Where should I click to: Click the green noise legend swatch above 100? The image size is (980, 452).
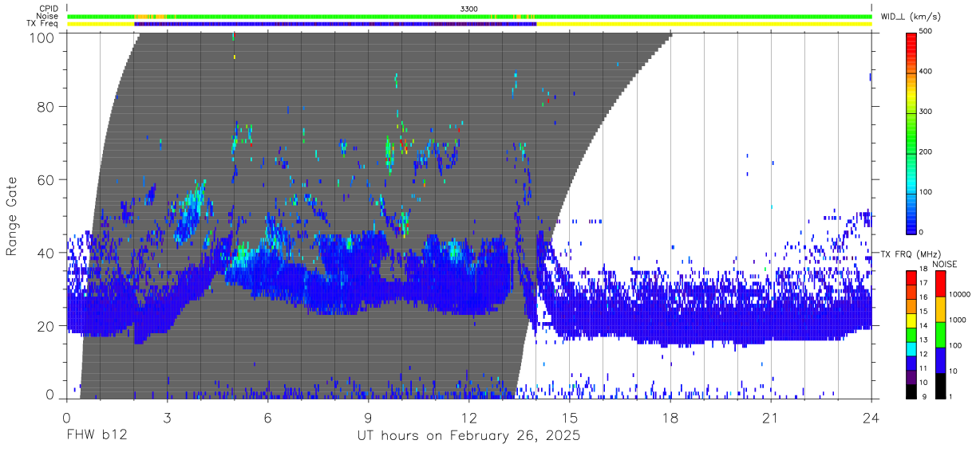(x=940, y=334)
